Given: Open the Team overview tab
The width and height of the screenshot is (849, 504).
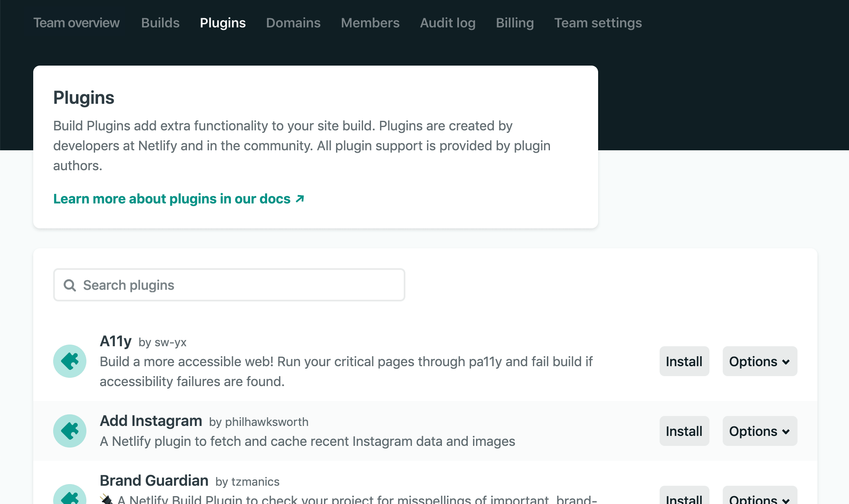Looking at the screenshot, I should click(x=76, y=23).
